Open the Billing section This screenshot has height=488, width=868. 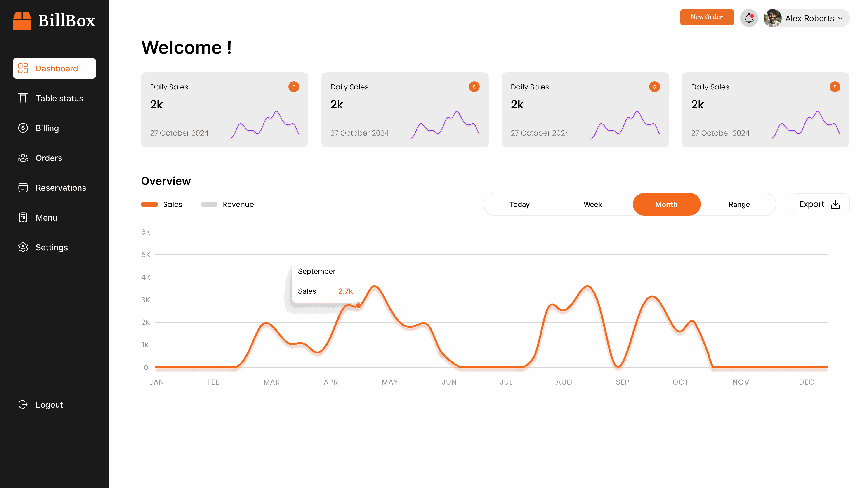pos(54,128)
